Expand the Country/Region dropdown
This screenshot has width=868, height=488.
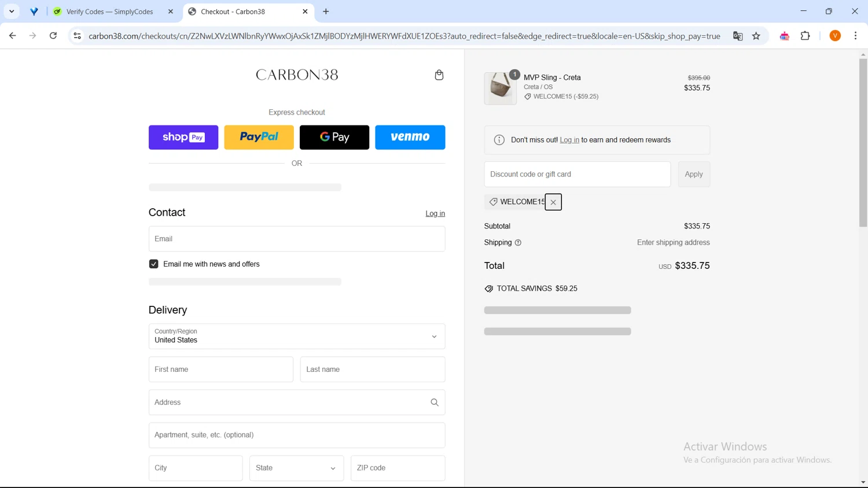(x=297, y=337)
